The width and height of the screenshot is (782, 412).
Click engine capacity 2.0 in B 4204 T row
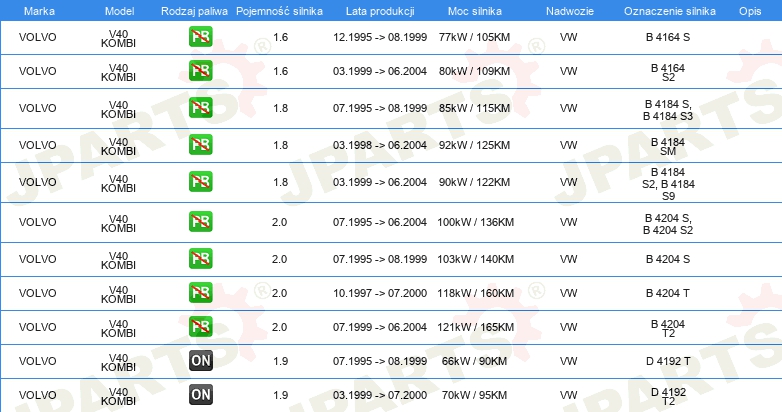(279, 293)
